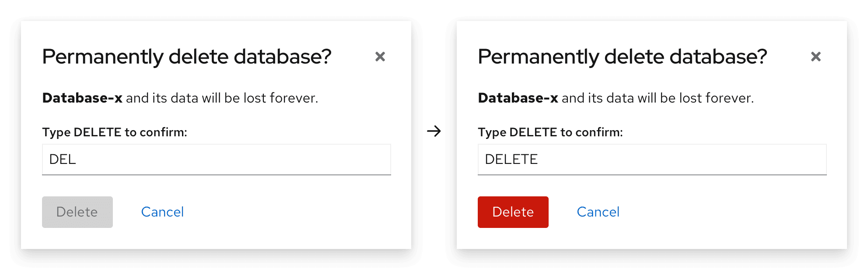Click the confirm label above the DELETE field
Image resolution: width=868 pixels, height=270 pixels.
pyautogui.click(x=550, y=132)
